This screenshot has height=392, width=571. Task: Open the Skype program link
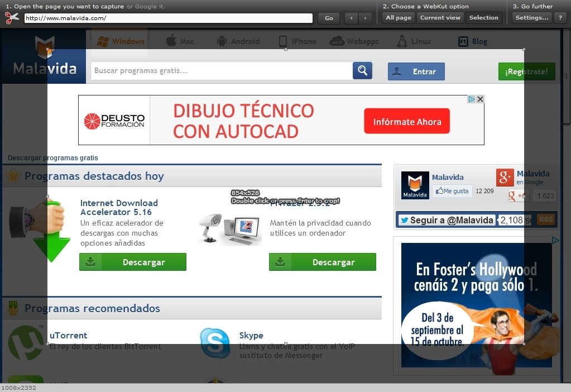click(x=251, y=335)
